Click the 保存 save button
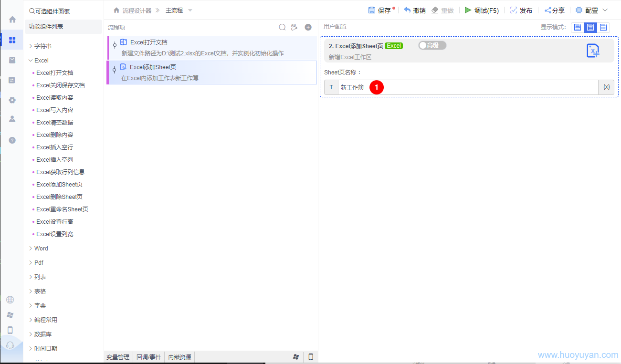 pos(380,10)
